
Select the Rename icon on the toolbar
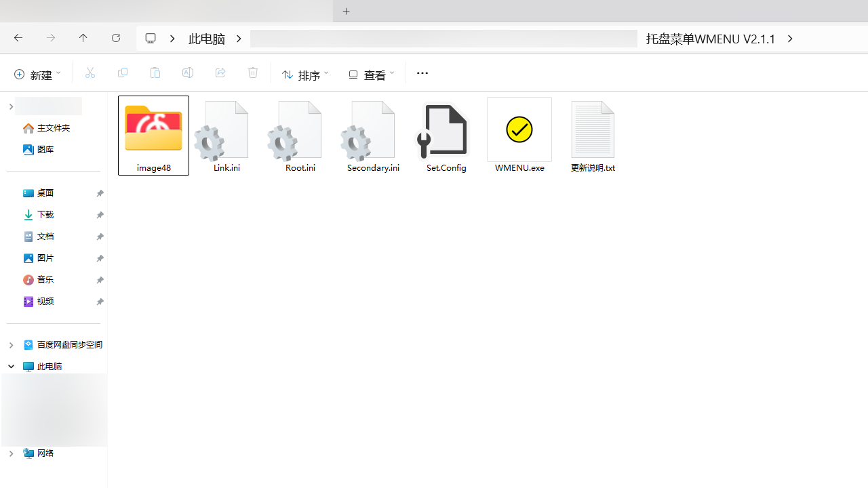click(x=187, y=73)
